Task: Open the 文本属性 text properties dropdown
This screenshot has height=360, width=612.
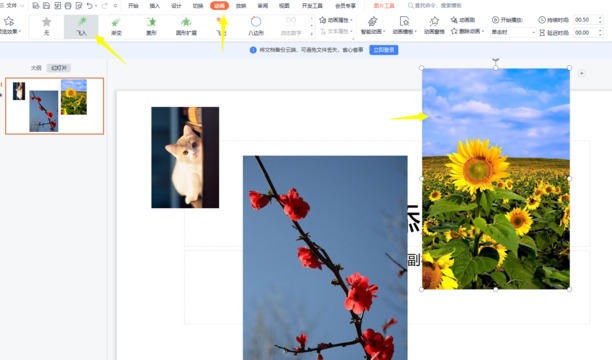Action: [336, 31]
